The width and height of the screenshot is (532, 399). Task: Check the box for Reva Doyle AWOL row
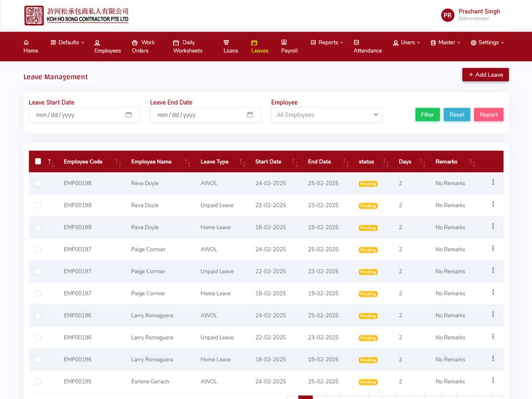click(x=38, y=183)
